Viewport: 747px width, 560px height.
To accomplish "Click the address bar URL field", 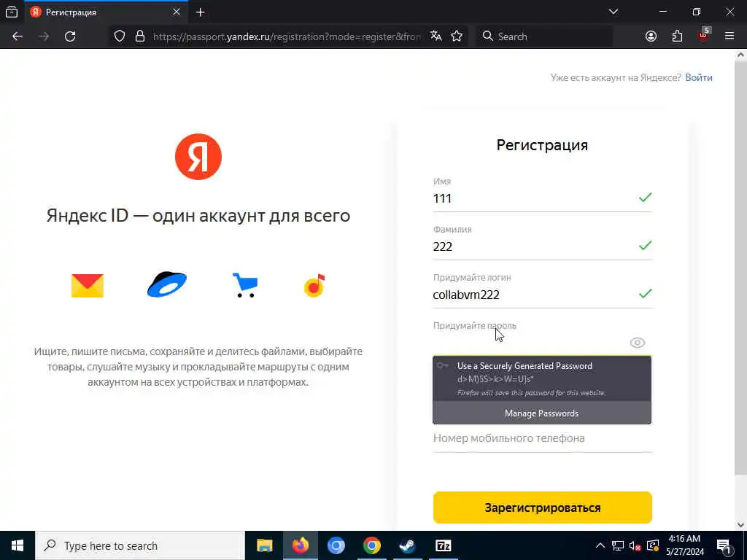I will [x=286, y=36].
